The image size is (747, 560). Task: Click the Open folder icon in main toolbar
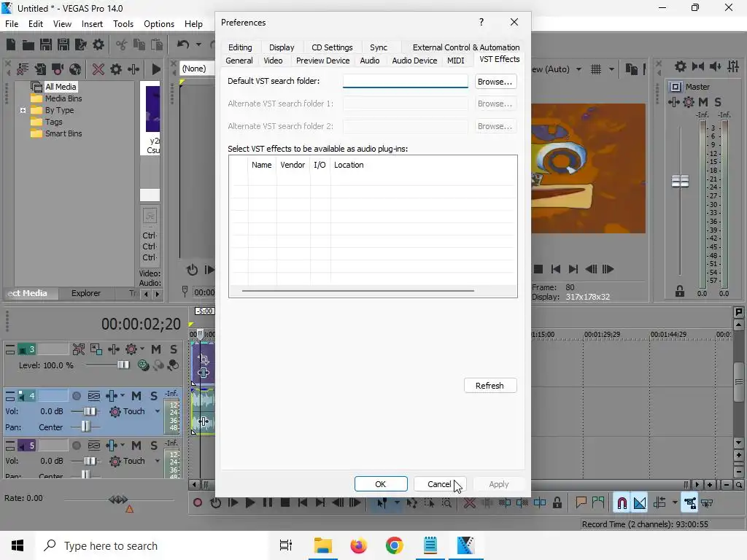click(28, 44)
